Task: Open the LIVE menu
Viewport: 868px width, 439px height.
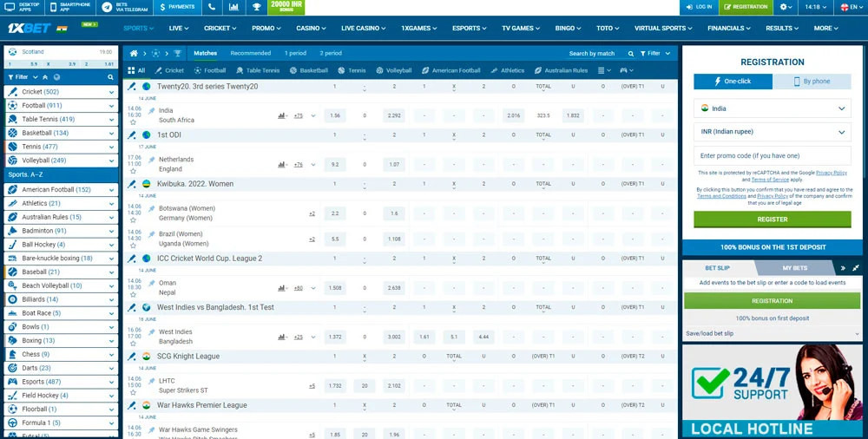Action: pyautogui.click(x=179, y=29)
